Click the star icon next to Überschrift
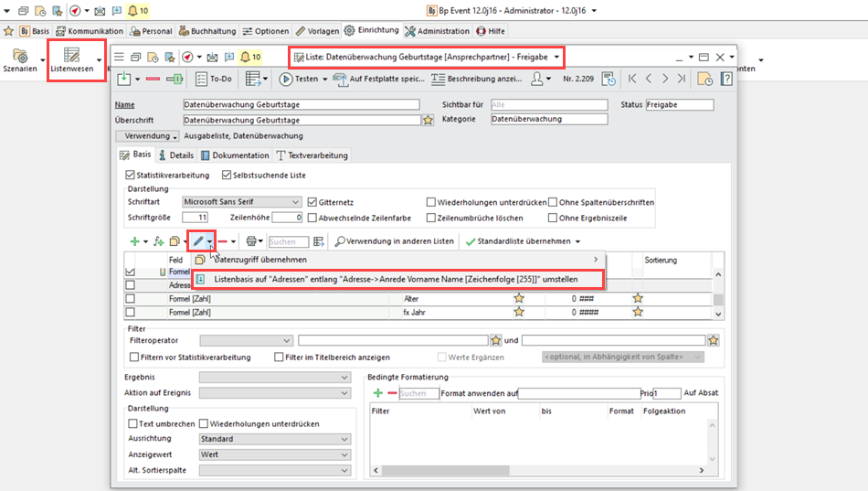This screenshot has width=868, height=491. [427, 120]
